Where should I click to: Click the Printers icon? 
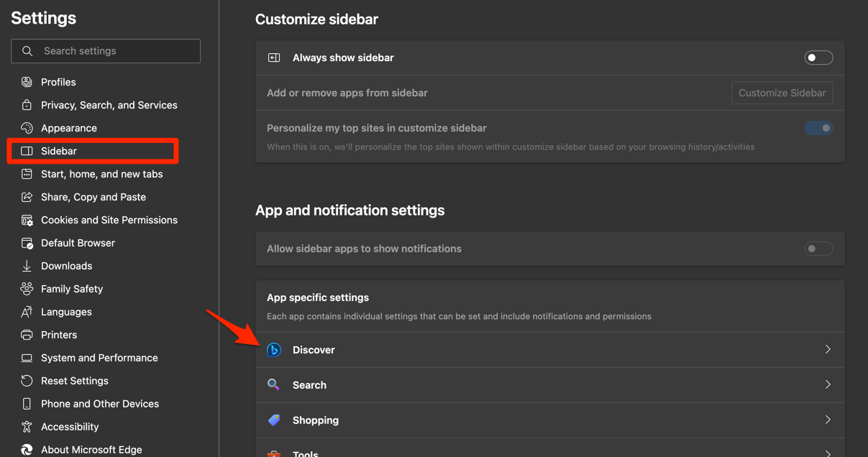click(27, 335)
